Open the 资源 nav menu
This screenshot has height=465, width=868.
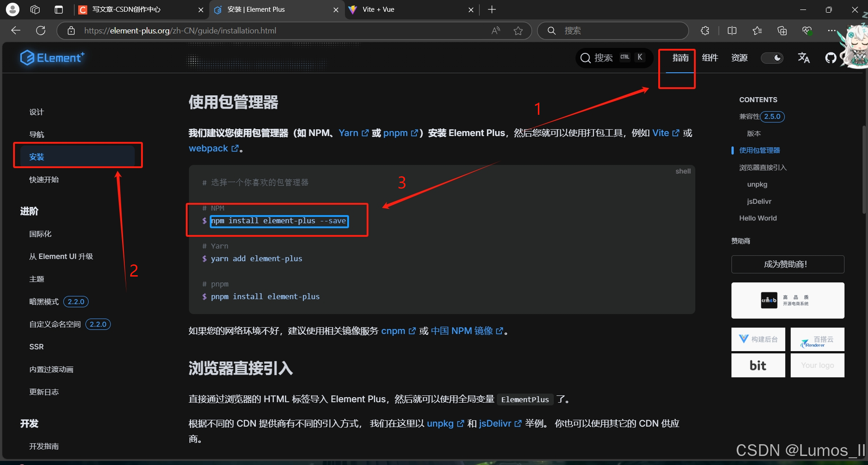pyautogui.click(x=739, y=58)
